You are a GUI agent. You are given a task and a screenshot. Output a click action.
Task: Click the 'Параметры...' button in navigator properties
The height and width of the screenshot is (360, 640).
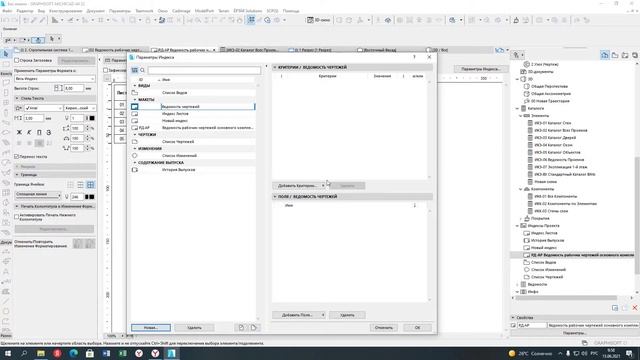point(575,333)
